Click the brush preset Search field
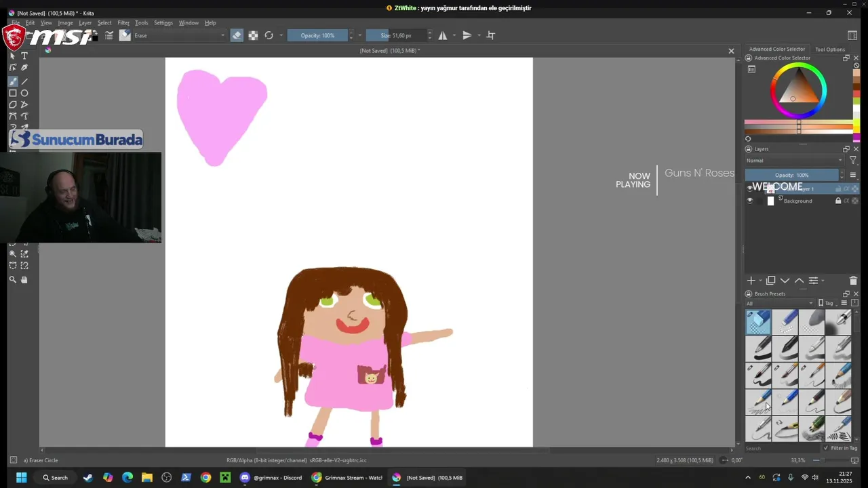Screen dimensions: 868x488 [783, 448]
